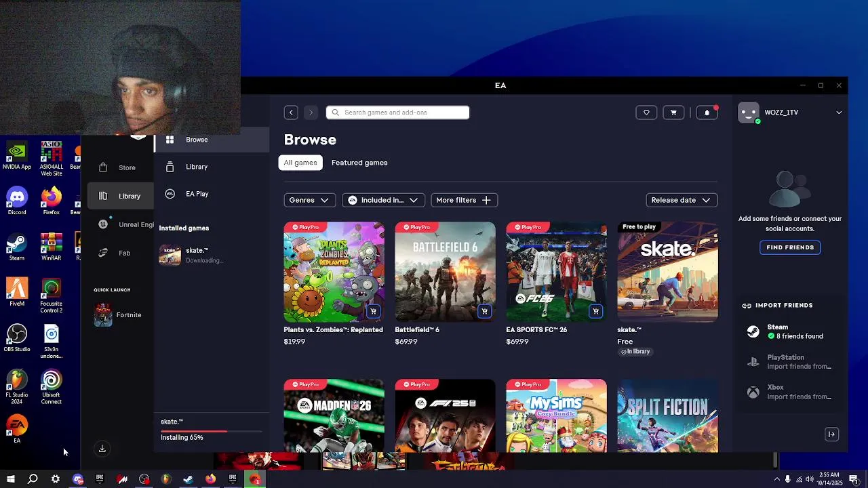Click the FIND FRIENDS button
This screenshot has height=488, width=868.
coord(790,247)
